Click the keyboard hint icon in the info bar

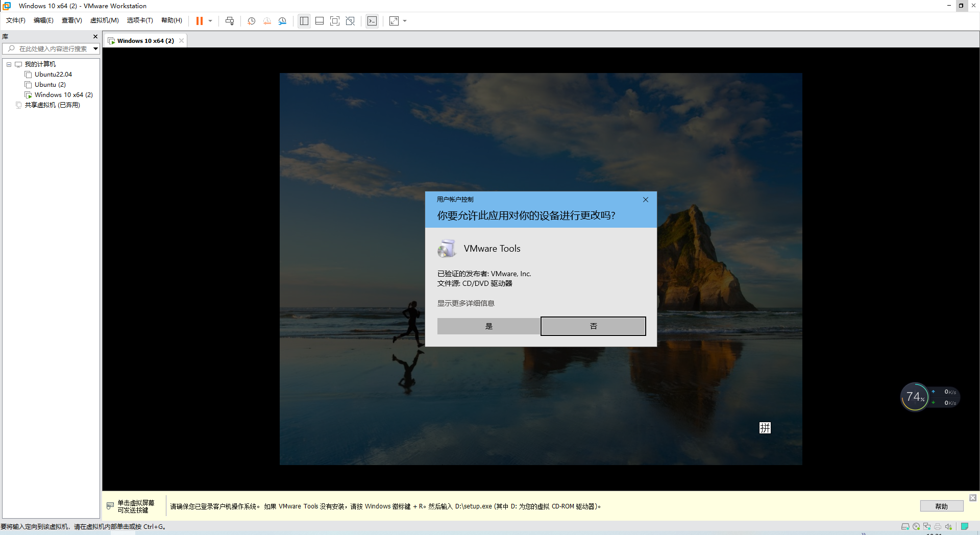[110, 506]
